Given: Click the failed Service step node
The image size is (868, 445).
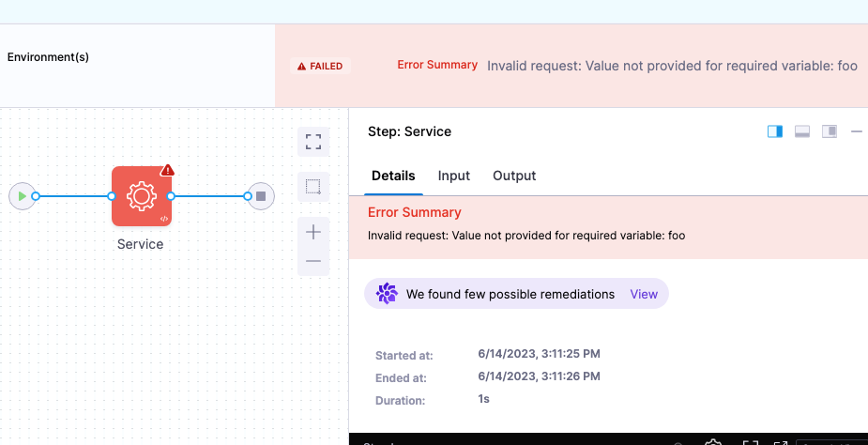Looking at the screenshot, I should [141, 196].
